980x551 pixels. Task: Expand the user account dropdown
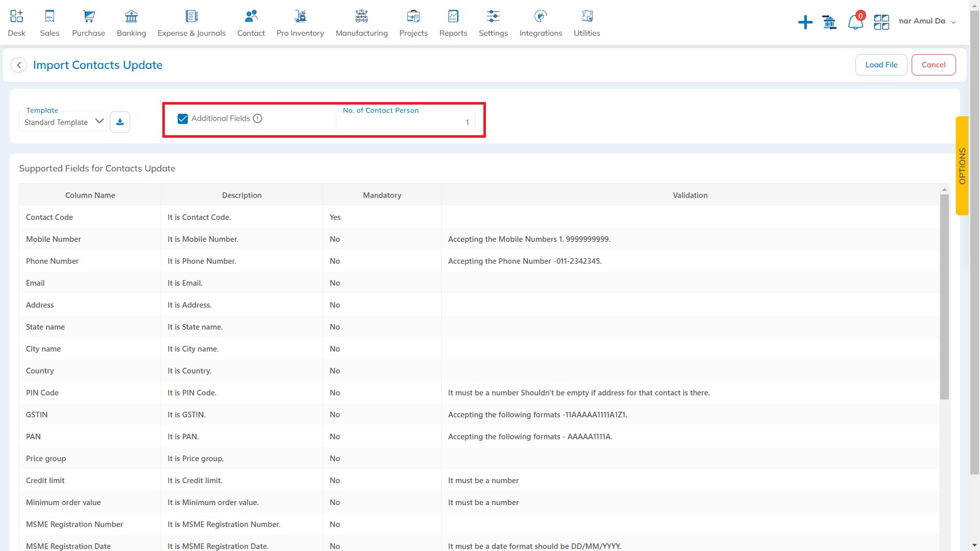point(953,22)
